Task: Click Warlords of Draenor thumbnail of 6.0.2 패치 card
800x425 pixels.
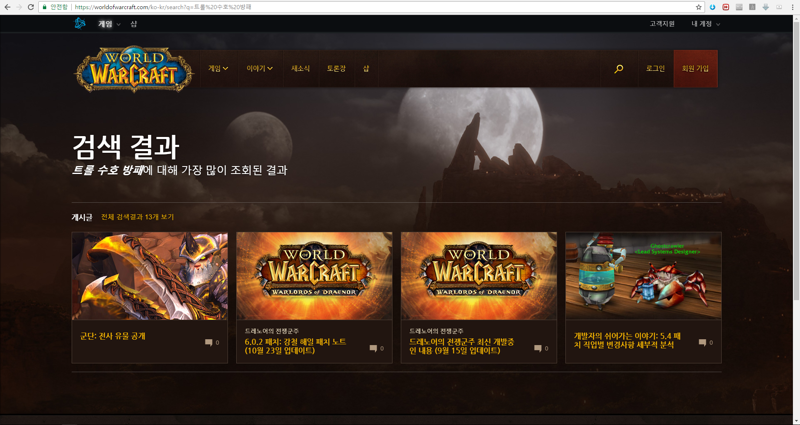Action: [x=314, y=276]
